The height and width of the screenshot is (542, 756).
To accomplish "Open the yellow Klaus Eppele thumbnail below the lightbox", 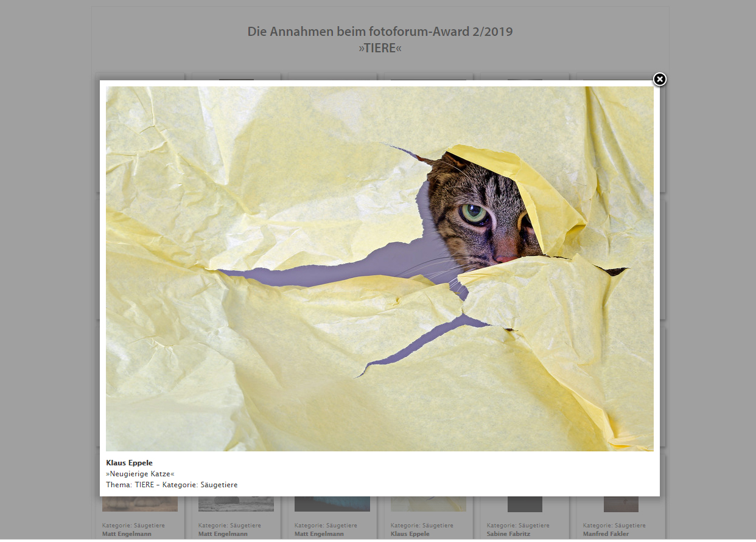I will pyautogui.click(x=429, y=504).
